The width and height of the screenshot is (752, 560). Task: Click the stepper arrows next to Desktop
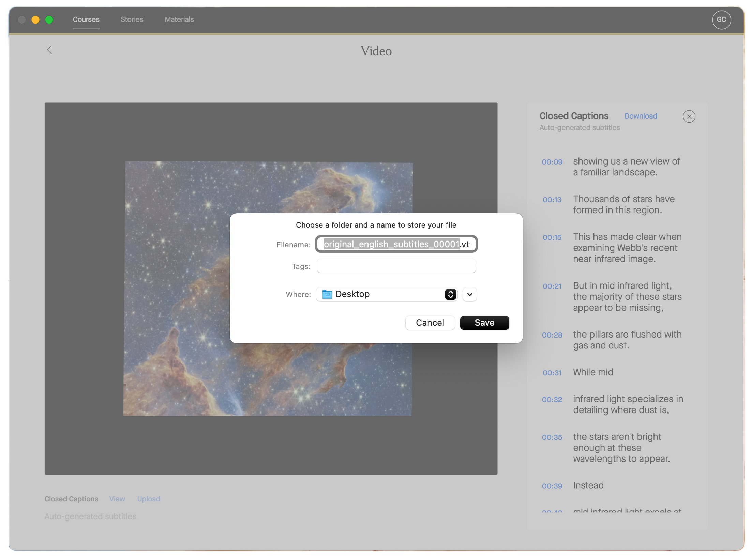[x=450, y=294]
